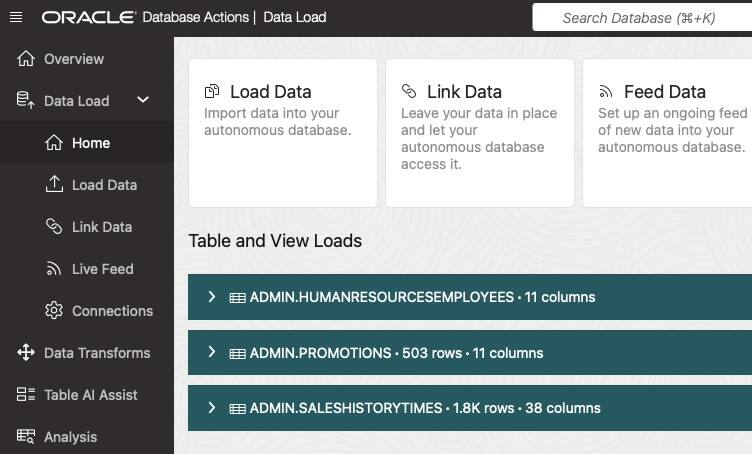Click the Data Load database icon
Viewport: 752px width, 454px height.
[25, 100]
